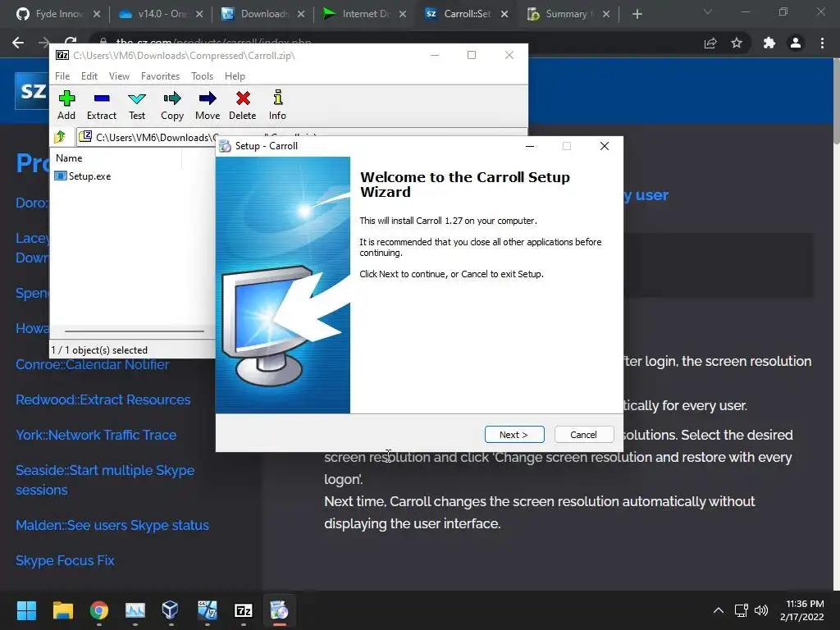Open the Chrome profile icon
Screen dimensions: 840x630
tap(796, 43)
